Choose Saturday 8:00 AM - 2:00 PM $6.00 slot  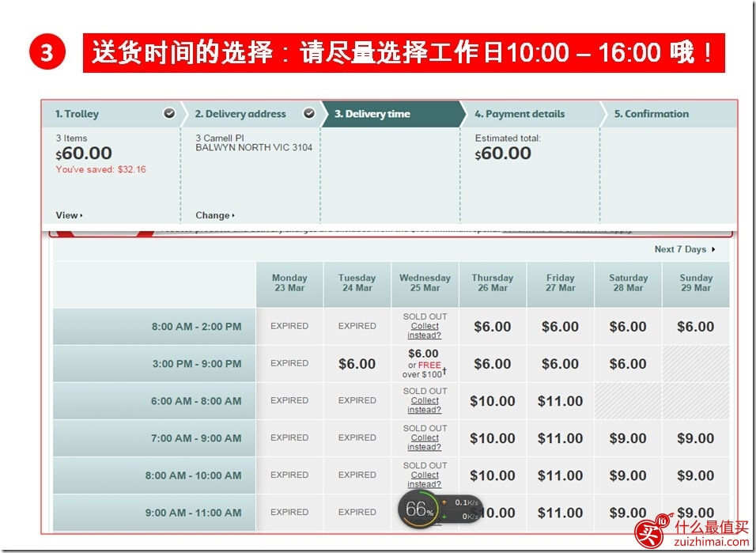click(628, 327)
